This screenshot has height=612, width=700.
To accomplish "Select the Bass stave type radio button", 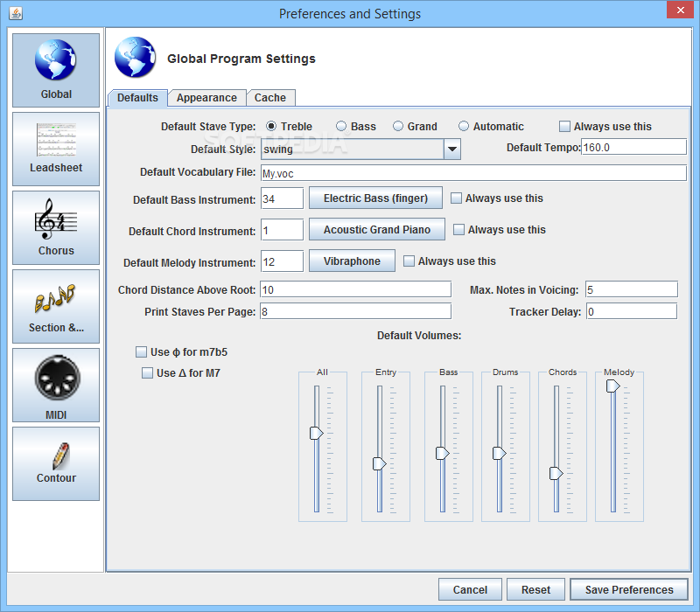I will (x=341, y=127).
